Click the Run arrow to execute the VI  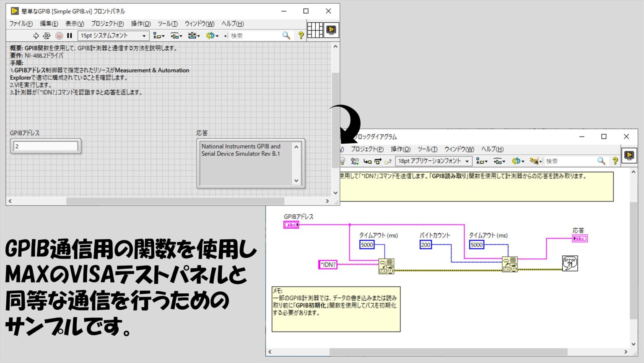[36, 36]
